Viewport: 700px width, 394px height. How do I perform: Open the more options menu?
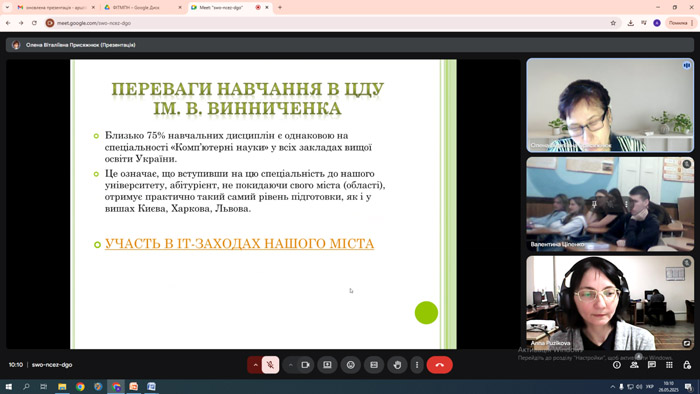point(417,365)
